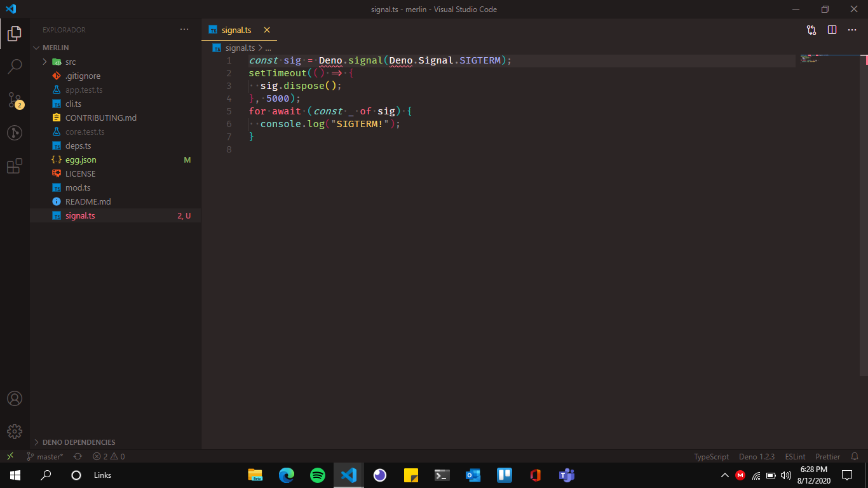Open README.md in explorer

115,201
